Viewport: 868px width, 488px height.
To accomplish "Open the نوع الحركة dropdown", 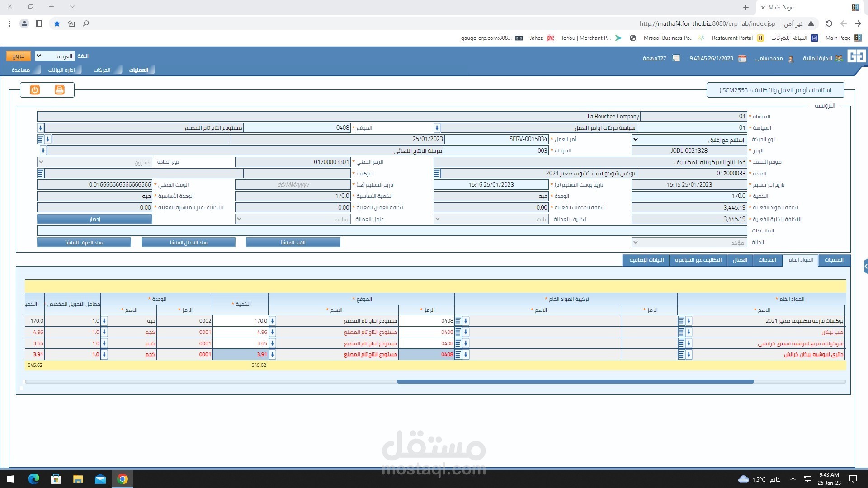I will 689,139.
